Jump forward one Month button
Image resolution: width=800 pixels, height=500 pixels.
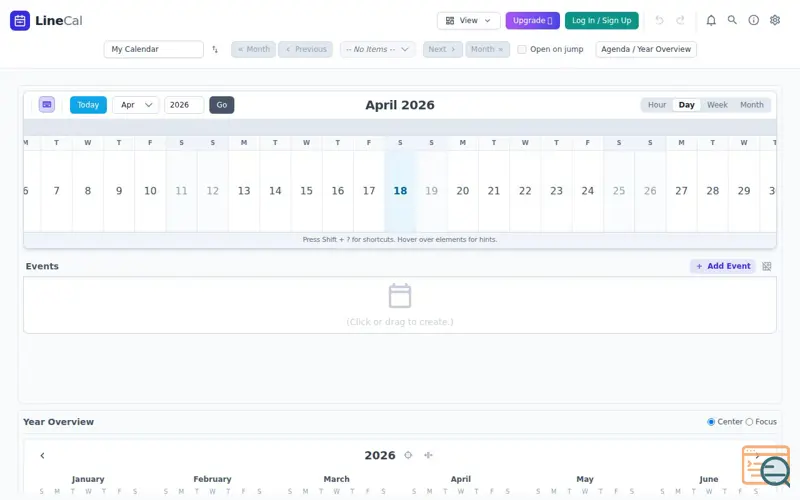(487, 49)
